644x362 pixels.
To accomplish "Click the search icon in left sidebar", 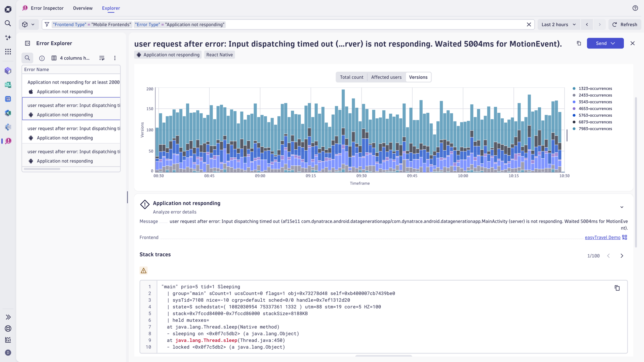I will click(x=8, y=23).
